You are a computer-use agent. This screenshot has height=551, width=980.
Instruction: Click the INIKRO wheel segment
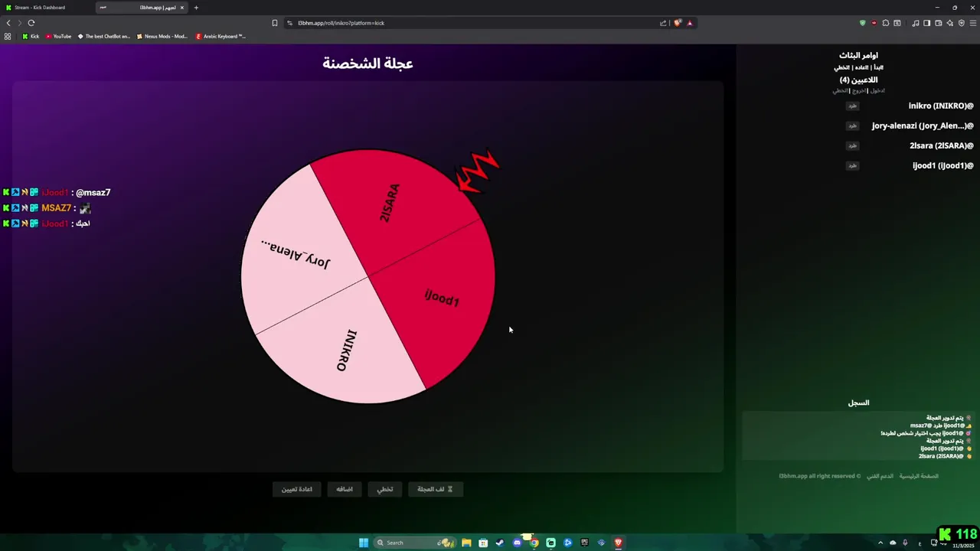click(x=347, y=350)
